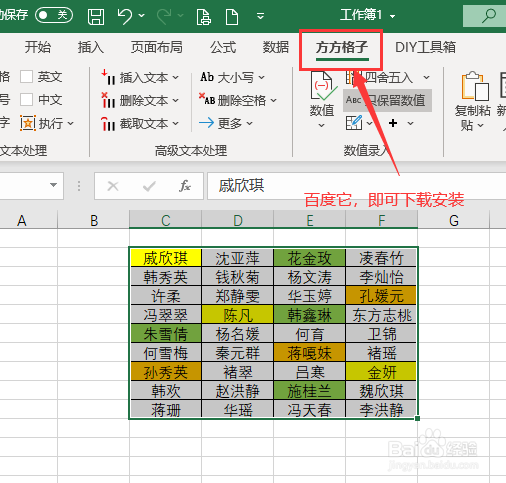This screenshot has width=506, height=483.
Task: Open 截取文本 menu
Action: [x=140, y=123]
